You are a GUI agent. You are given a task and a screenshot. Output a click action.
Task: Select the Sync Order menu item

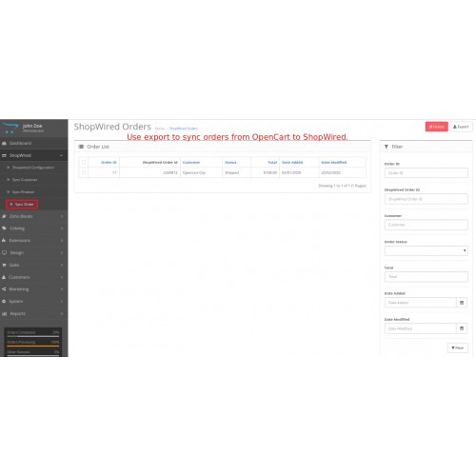pos(22,205)
